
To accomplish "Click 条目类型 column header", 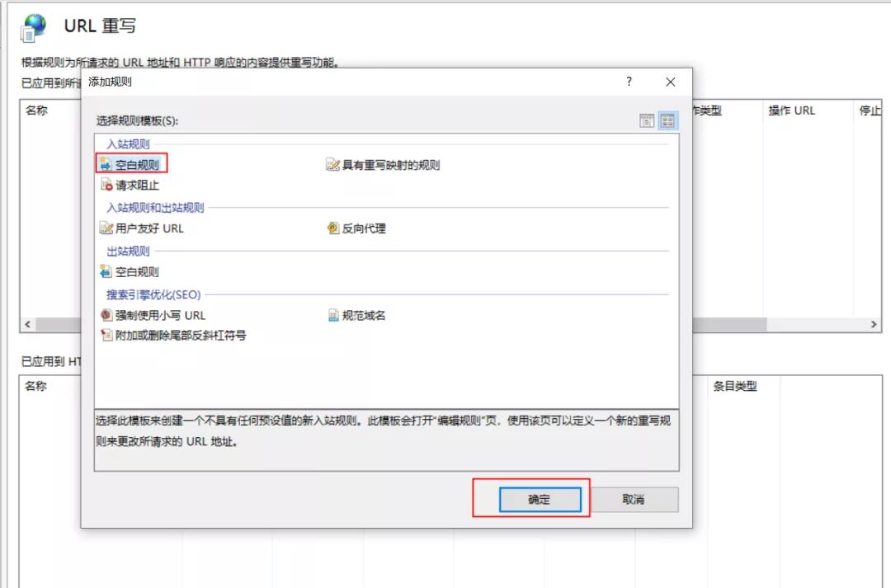I will click(735, 386).
